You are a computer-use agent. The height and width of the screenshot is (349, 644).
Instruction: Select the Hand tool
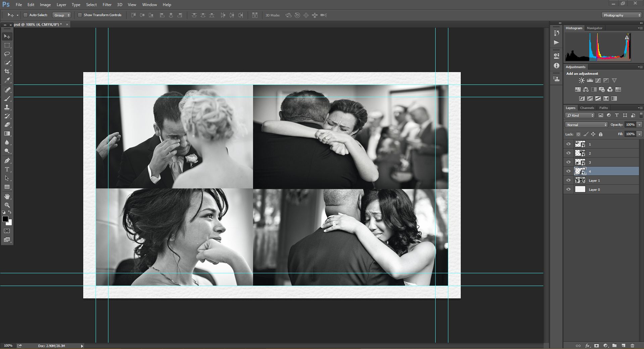(7, 196)
